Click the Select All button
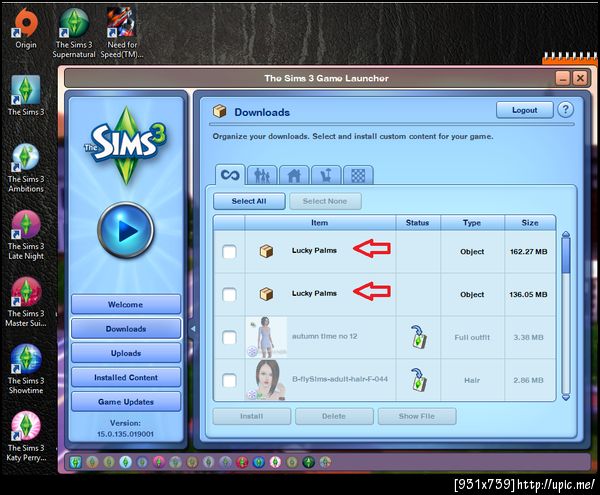600x495 pixels. pyautogui.click(x=249, y=201)
